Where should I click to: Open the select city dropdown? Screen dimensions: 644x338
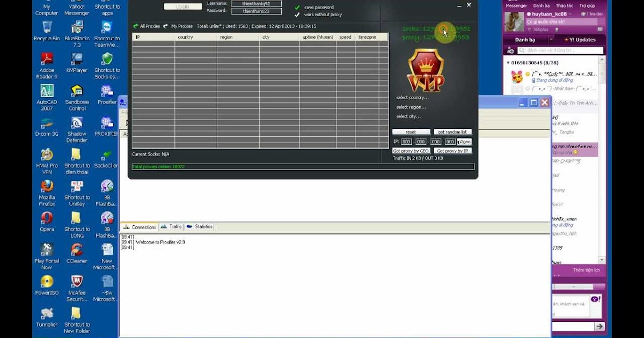point(408,116)
